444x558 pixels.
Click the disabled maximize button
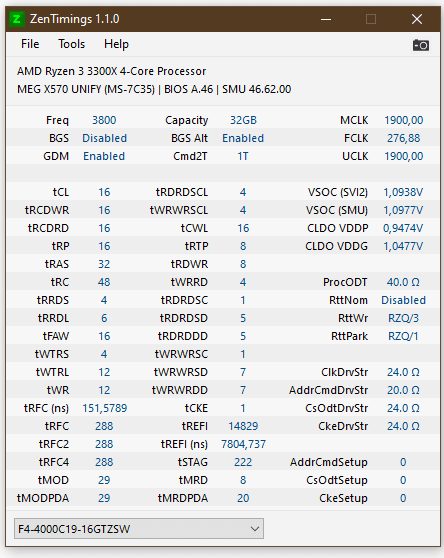pyautogui.click(x=371, y=19)
